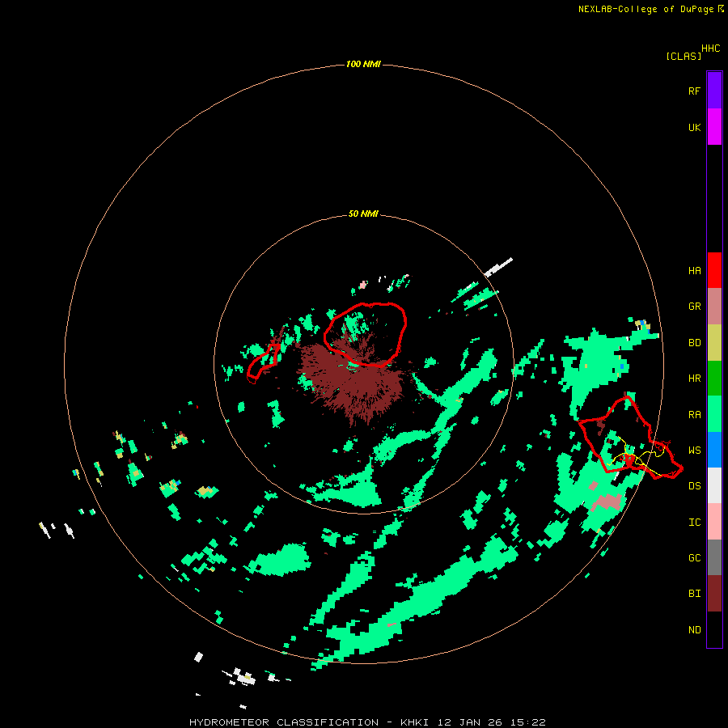Click the HR dark green legend swatch

(714, 379)
